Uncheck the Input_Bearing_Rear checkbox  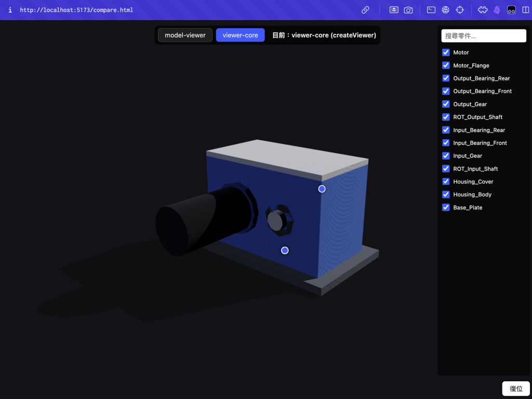tap(446, 130)
